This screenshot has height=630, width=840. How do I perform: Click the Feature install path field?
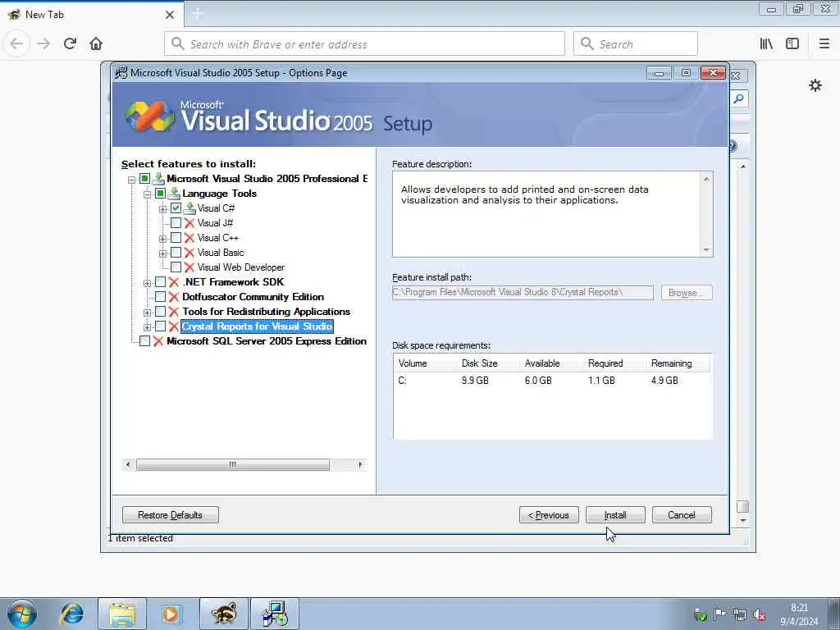point(523,293)
